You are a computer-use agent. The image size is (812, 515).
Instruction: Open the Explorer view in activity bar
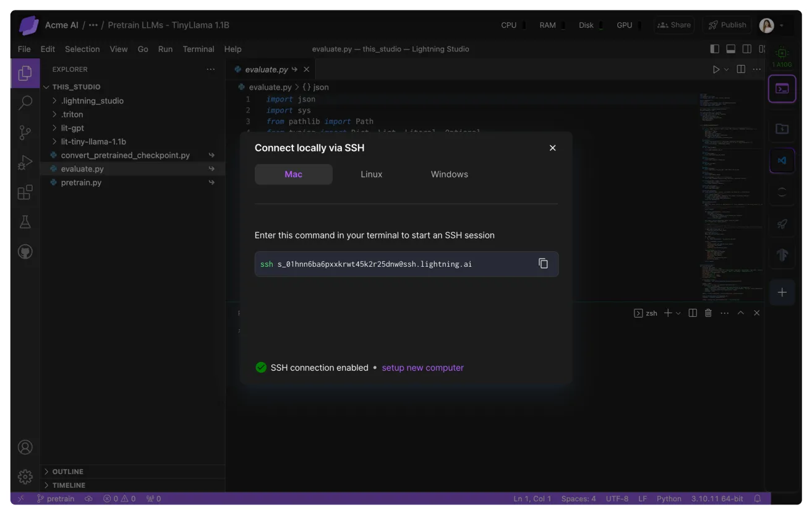click(x=25, y=73)
